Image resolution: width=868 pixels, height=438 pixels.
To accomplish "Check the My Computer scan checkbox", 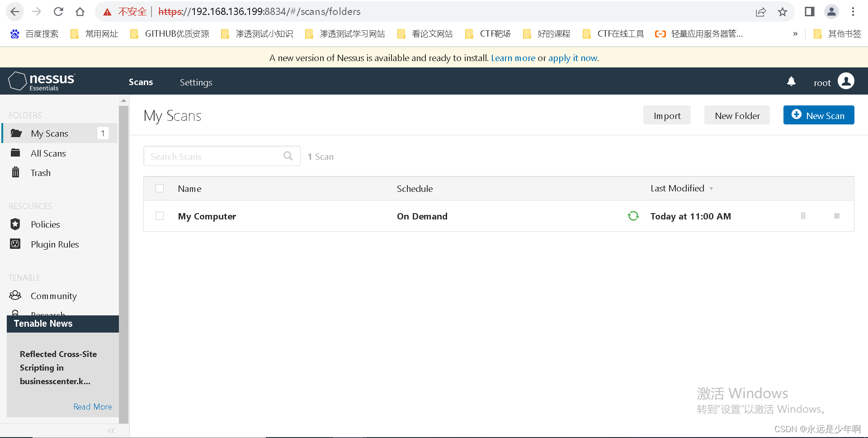I will pyautogui.click(x=160, y=216).
